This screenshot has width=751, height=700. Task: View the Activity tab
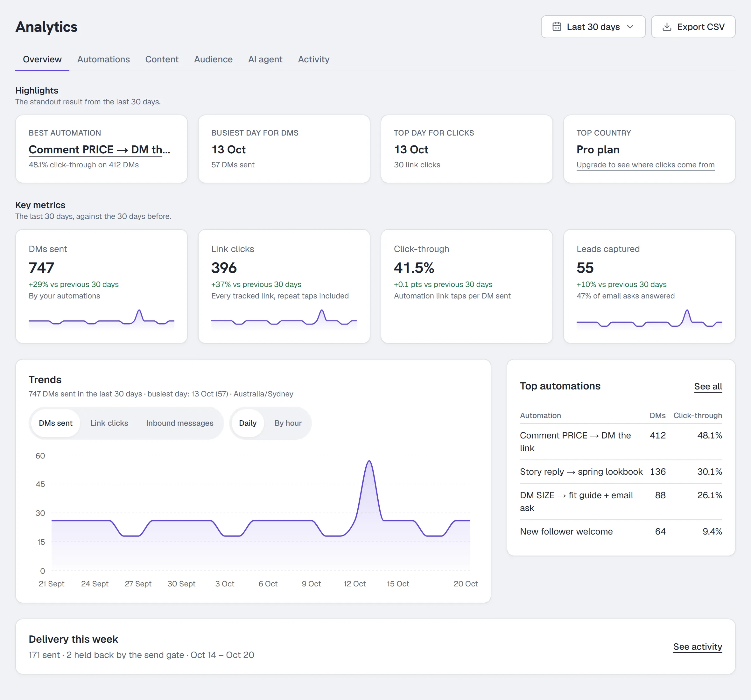tap(313, 59)
